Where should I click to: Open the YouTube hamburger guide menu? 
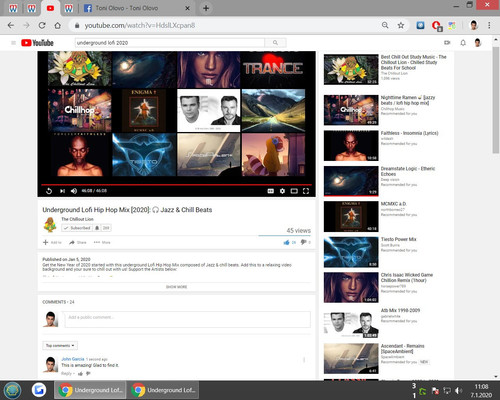point(13,43)
